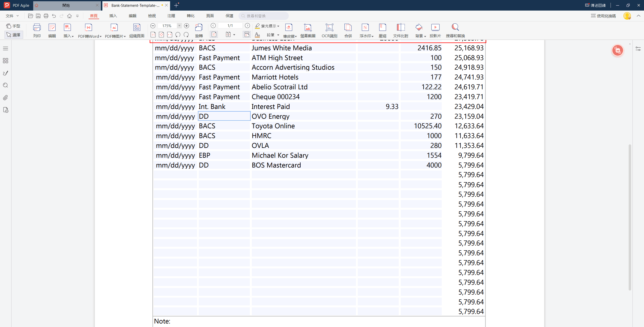
Task: Open the properties sliders panel icon
Action: 638,49
